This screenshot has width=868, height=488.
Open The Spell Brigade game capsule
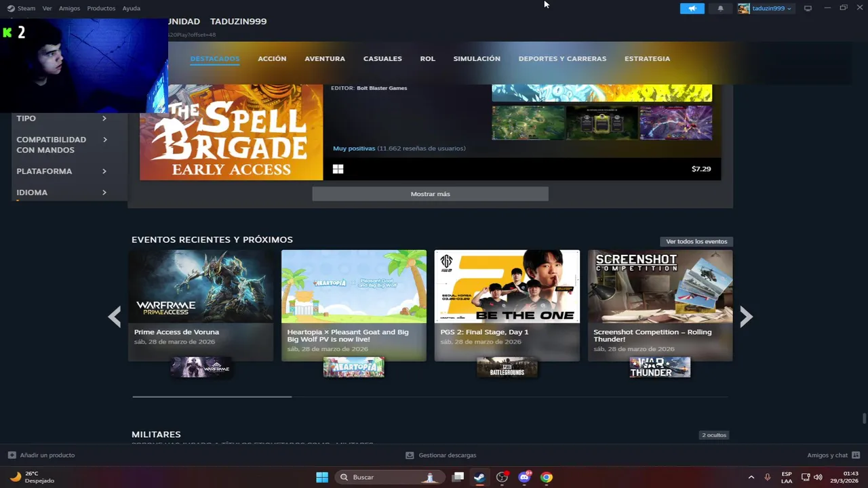pyautogui.click(x=231, y=132)
